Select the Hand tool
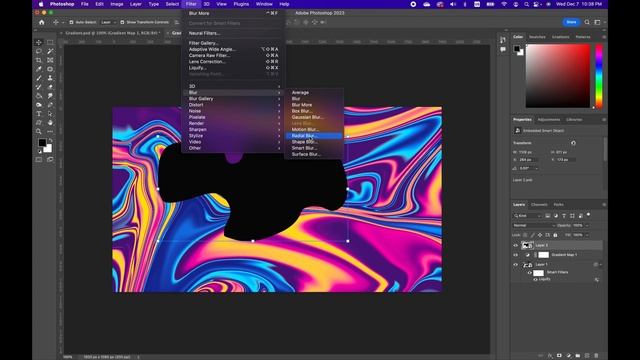Image resolution: width=640 pixels, height=360 pixels. 50,122
